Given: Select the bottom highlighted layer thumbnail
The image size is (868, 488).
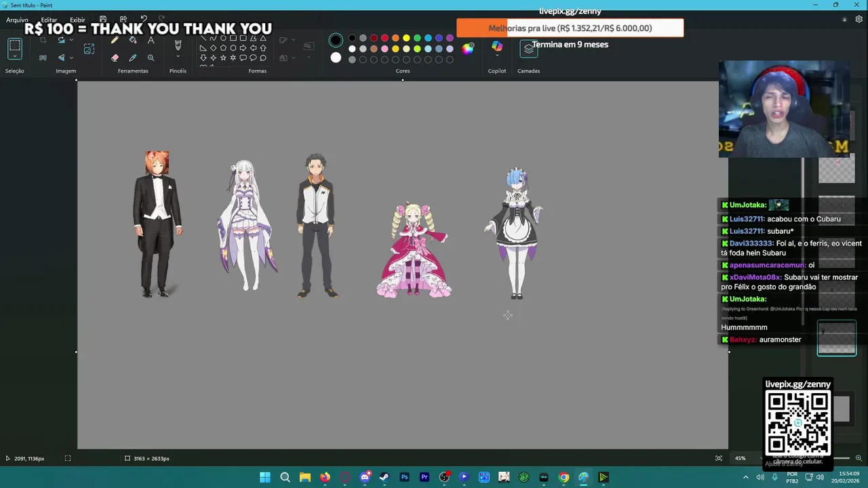Looking at the screenshot, I should click(836, 338).
